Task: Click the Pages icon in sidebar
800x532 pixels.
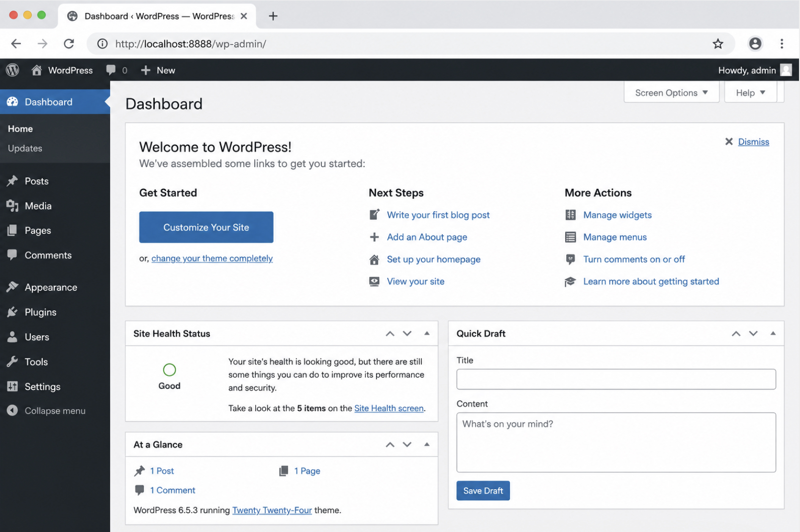Action: [x=12, y=230]
